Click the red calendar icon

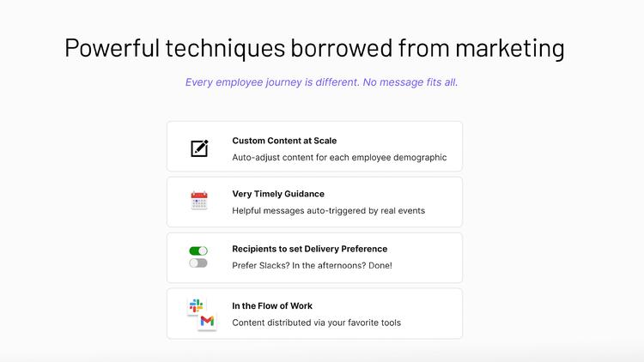[199, 201]
